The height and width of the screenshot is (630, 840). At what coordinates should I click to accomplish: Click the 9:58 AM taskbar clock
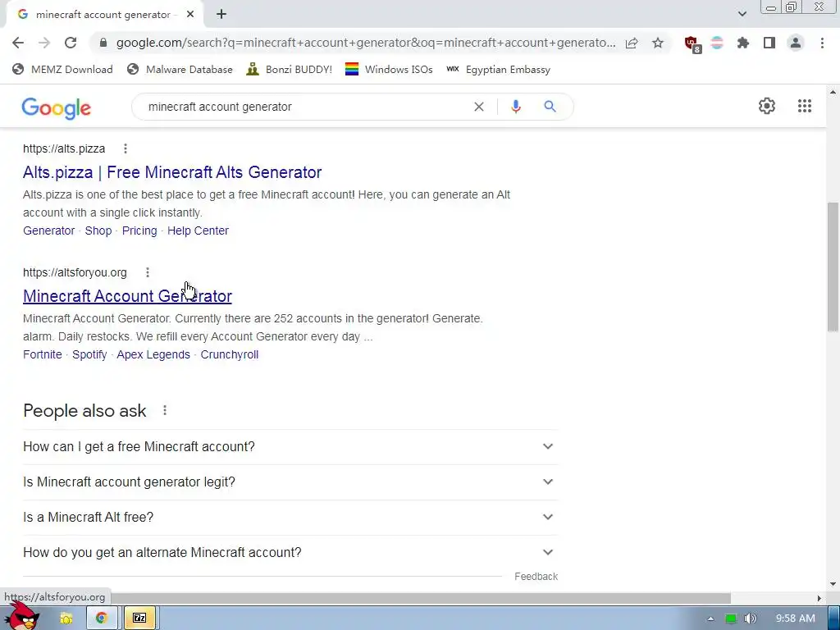point(795,619)
